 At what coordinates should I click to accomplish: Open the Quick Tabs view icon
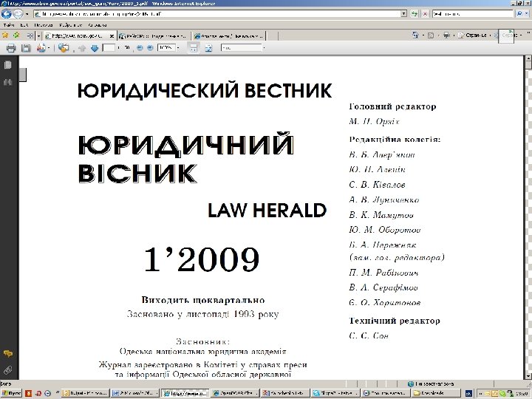30,35
